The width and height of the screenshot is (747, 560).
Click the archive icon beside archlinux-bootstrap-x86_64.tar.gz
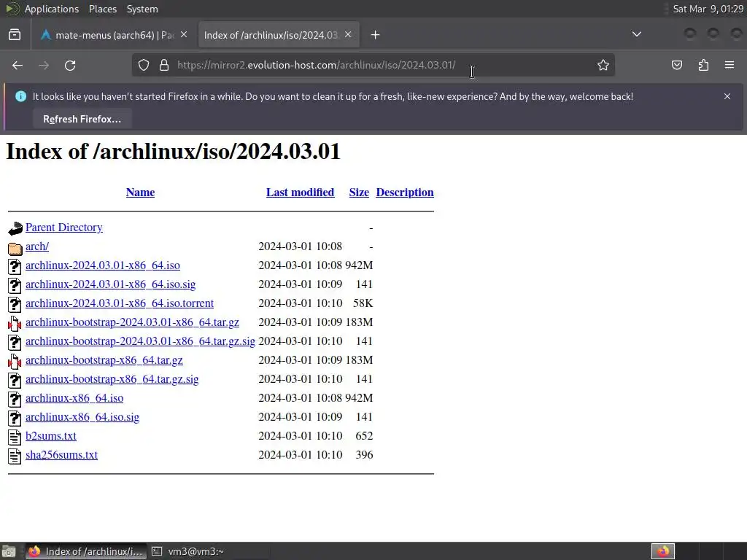(15, 362)
